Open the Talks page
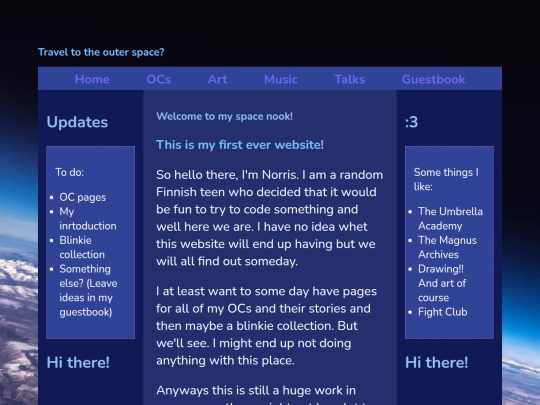The height and width of the screenshot is (405, 540). [349, 80]
